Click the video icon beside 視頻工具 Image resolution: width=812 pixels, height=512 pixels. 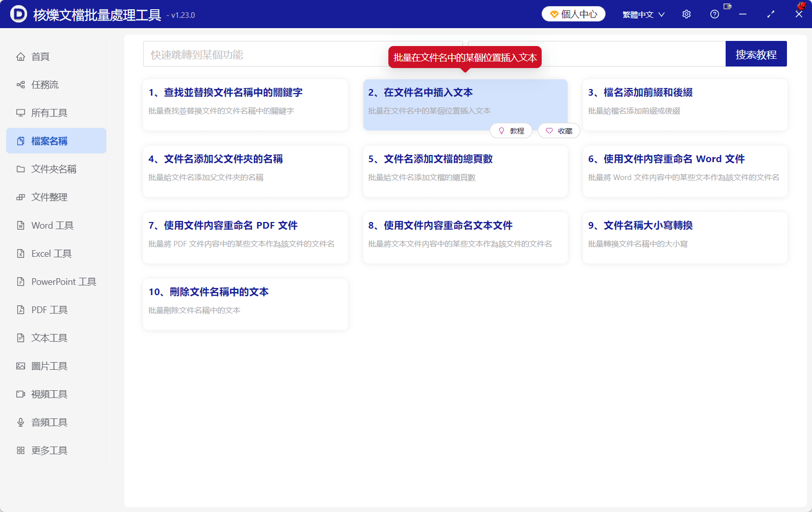tap(20, 394)
